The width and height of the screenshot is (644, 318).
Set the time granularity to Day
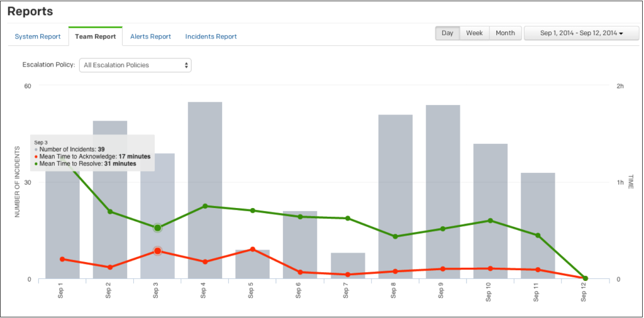pos(447,33)
